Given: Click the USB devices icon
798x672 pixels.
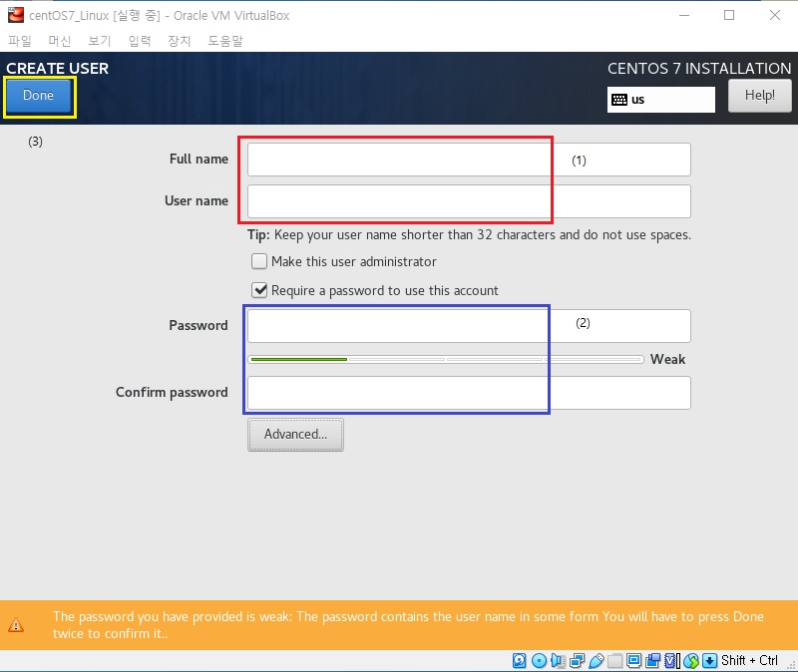Looking at the screenshot, I should coord(597,660).
